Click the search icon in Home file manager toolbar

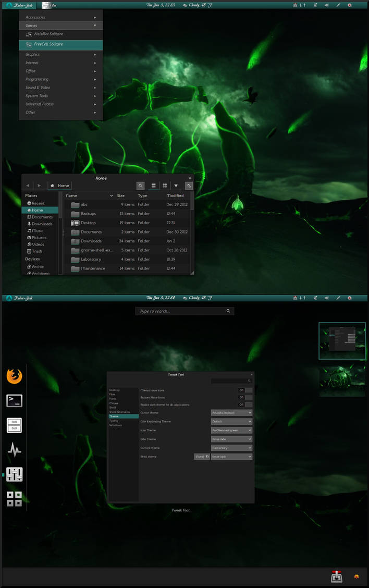pos(140,186)
